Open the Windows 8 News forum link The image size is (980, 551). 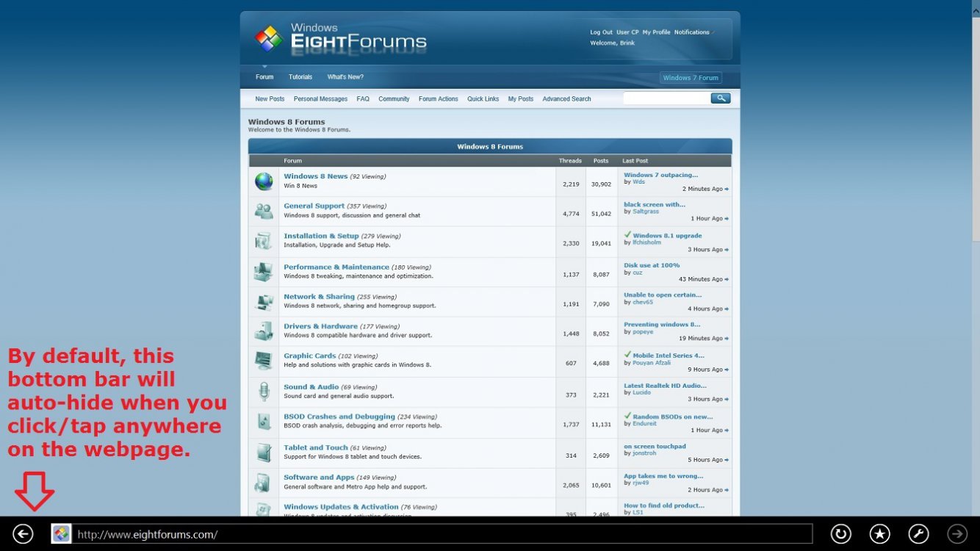coord(316,176)
